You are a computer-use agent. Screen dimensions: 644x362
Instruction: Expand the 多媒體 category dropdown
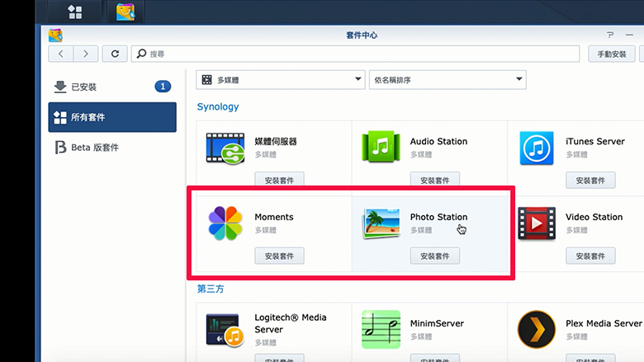[281, 79]
